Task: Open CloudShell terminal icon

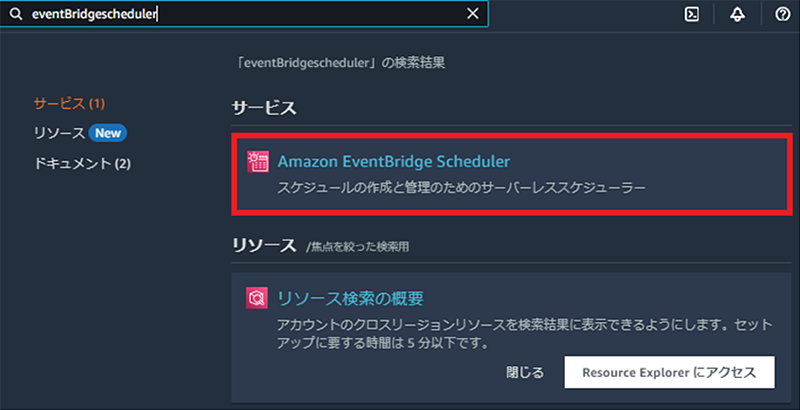Action: (x=691, y=14)
